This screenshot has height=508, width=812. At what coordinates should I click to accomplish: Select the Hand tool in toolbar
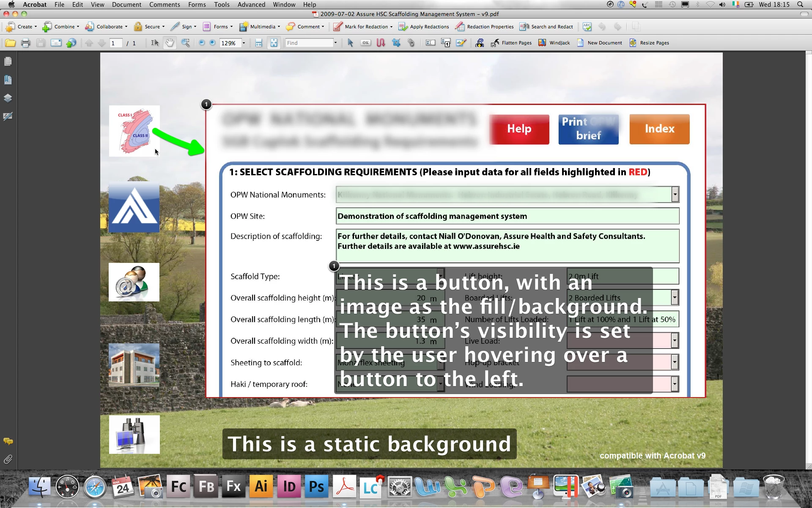[170, 43]
